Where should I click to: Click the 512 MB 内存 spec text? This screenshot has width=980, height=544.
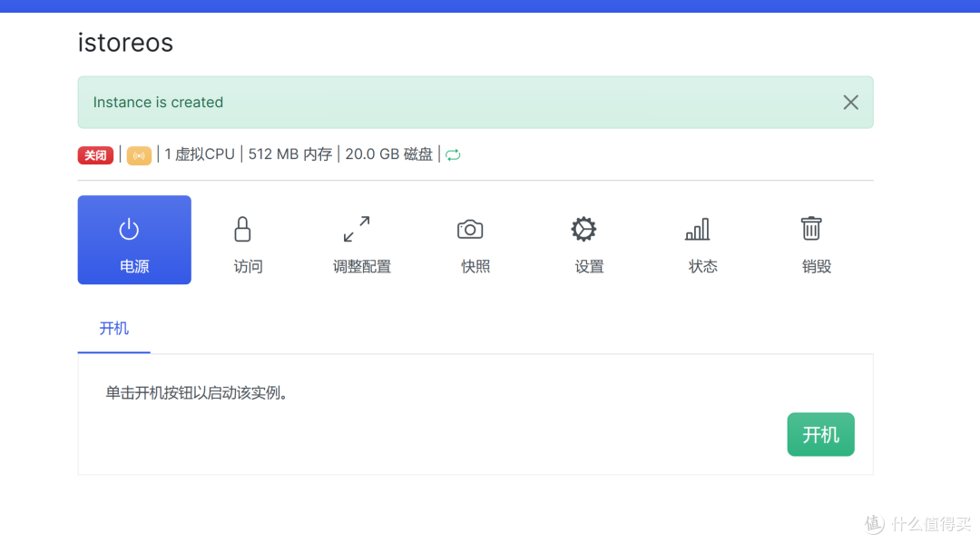pos(290,154)
